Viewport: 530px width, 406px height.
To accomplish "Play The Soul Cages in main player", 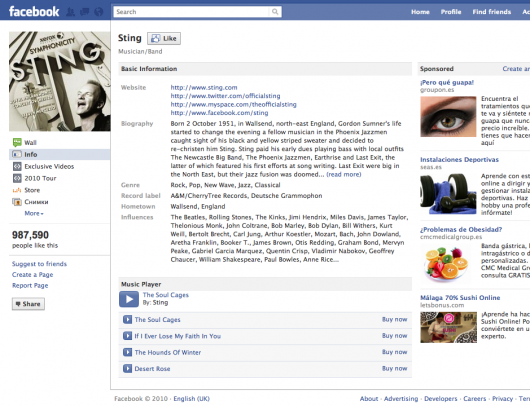I will click(129, 299).
